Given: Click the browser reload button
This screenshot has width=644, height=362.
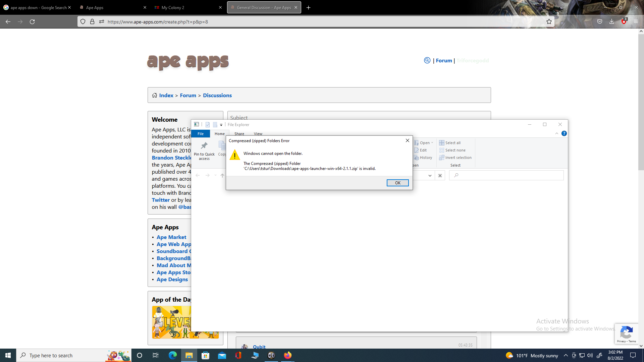Looking at the screenshot, I should [x=32, y=21].
